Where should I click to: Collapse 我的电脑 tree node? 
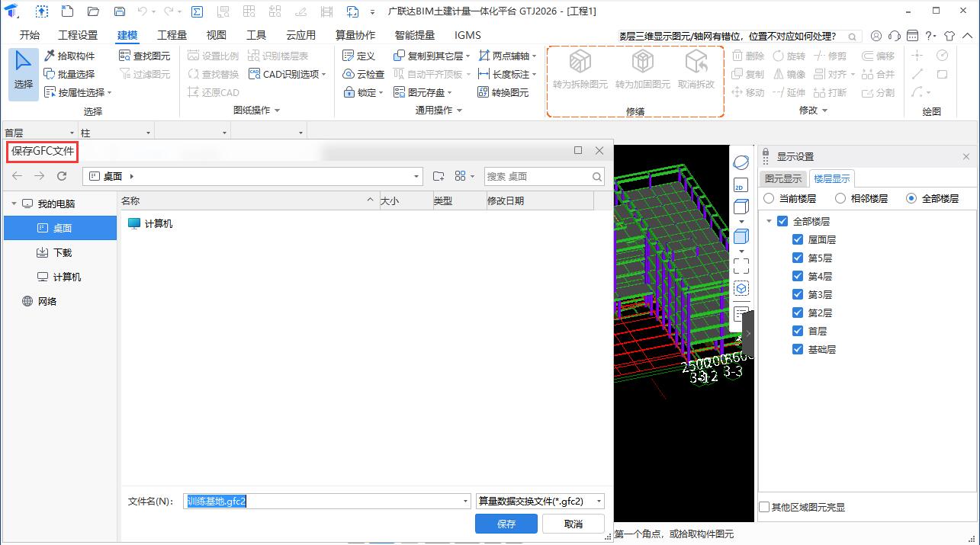coord(13,204)
